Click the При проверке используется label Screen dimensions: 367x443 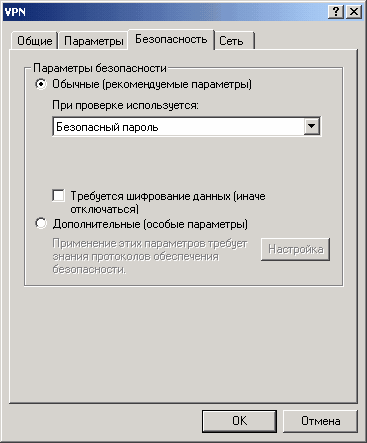[125, 105]
